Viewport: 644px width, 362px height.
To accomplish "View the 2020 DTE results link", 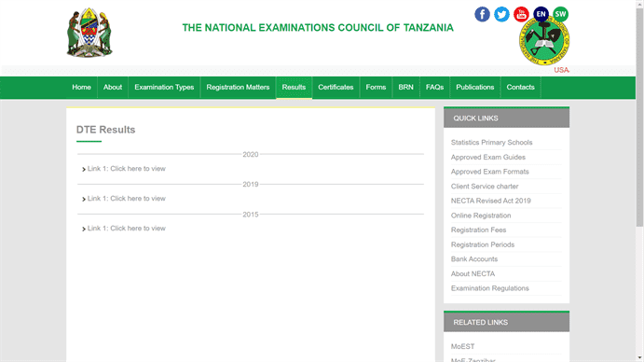I will [127, 169].
